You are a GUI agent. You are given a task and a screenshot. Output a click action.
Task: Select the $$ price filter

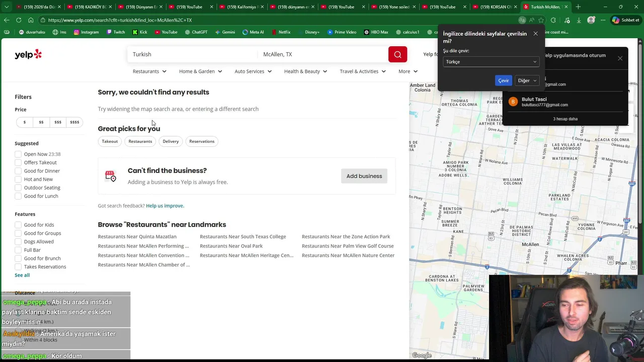tap(41, 122)
